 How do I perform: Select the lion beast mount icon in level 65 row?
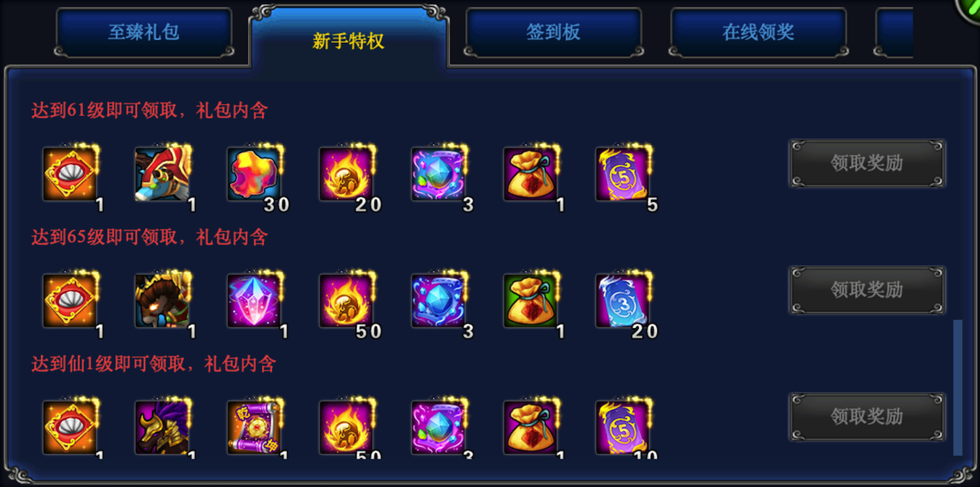(162, 301)
